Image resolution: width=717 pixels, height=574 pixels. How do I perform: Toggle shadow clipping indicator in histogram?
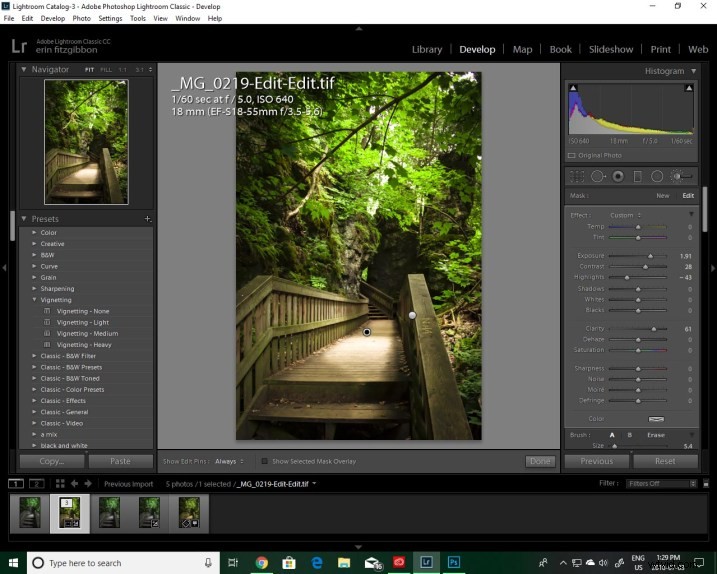click(573, 88)
